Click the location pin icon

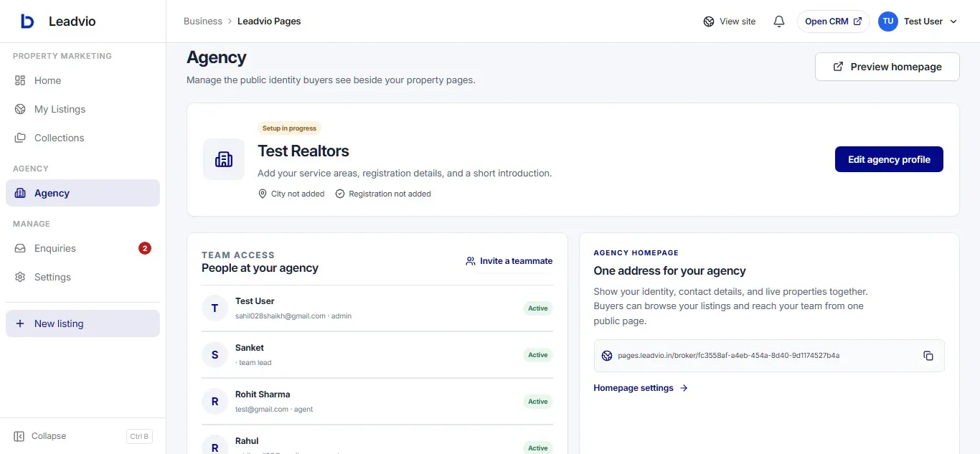point(263,194)
